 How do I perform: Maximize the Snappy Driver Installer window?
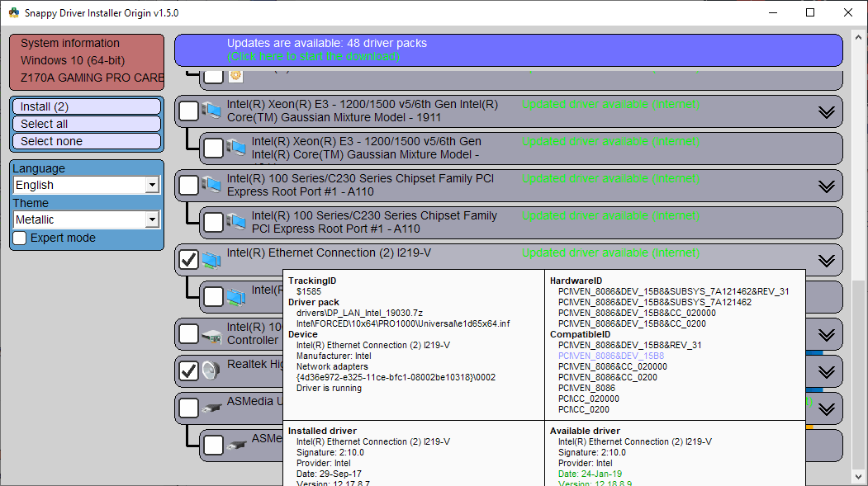coord(810,12)
